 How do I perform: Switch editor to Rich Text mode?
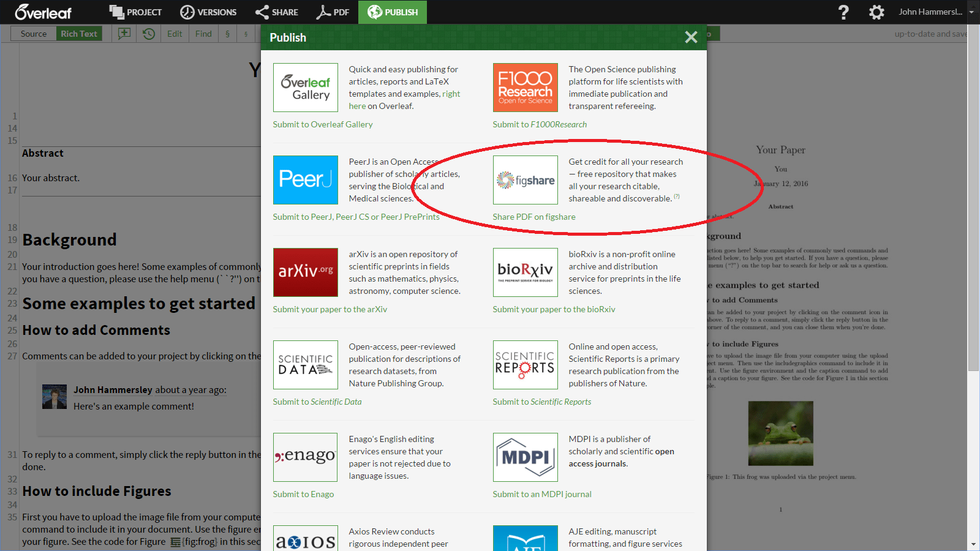79,34
